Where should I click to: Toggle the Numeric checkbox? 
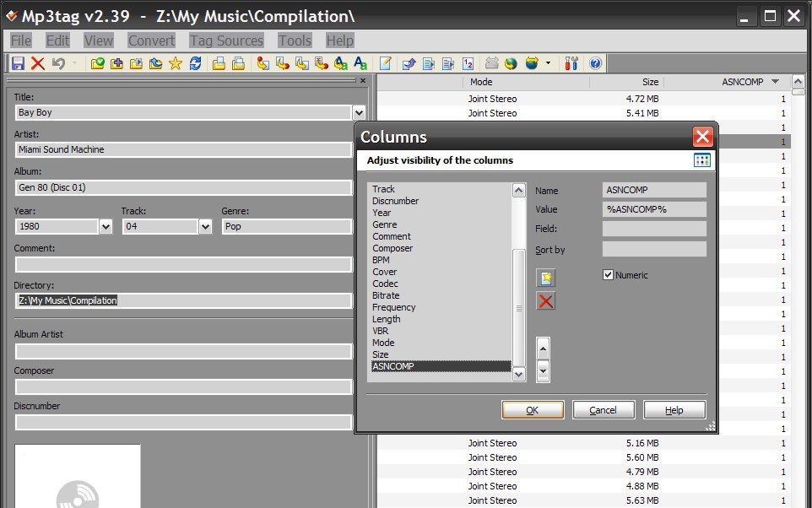coord(609,275)
